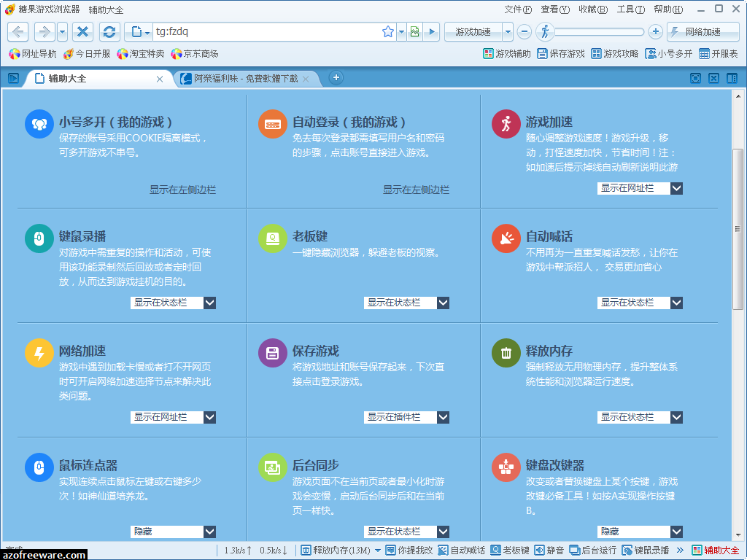Open a new tab with plus button
The height and width of the screenshot is (560, 747).
[x=336, y=77]
